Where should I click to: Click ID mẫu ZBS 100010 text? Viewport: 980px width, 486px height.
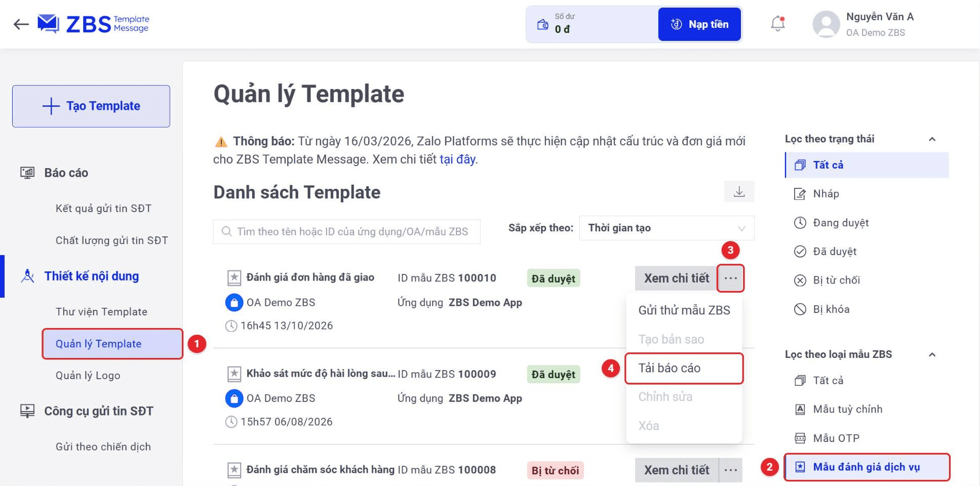tap(447, 278)
